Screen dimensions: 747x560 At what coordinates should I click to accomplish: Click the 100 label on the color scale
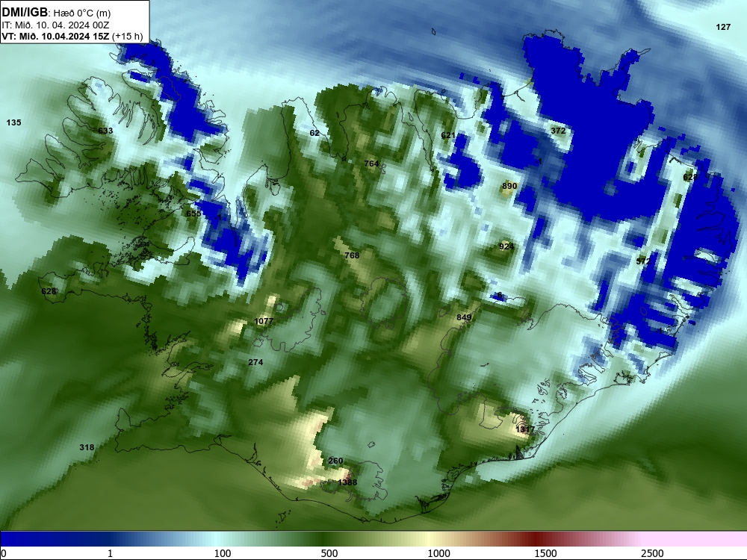tap(223, 553)
